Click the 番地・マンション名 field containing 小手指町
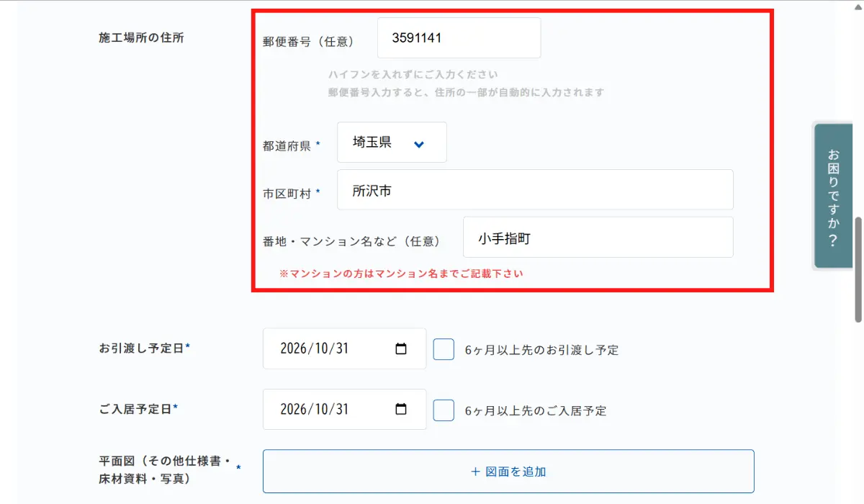The width and height of the screenshot is (864, 504). pyautogui.click(x=598, y=238)
